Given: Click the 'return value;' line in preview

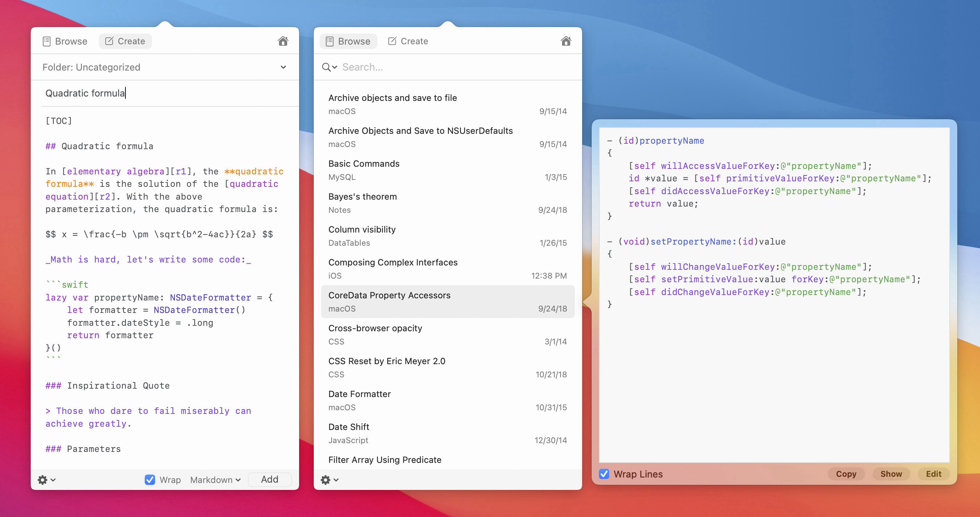Looking at the screenshot, I should (663, 204).
